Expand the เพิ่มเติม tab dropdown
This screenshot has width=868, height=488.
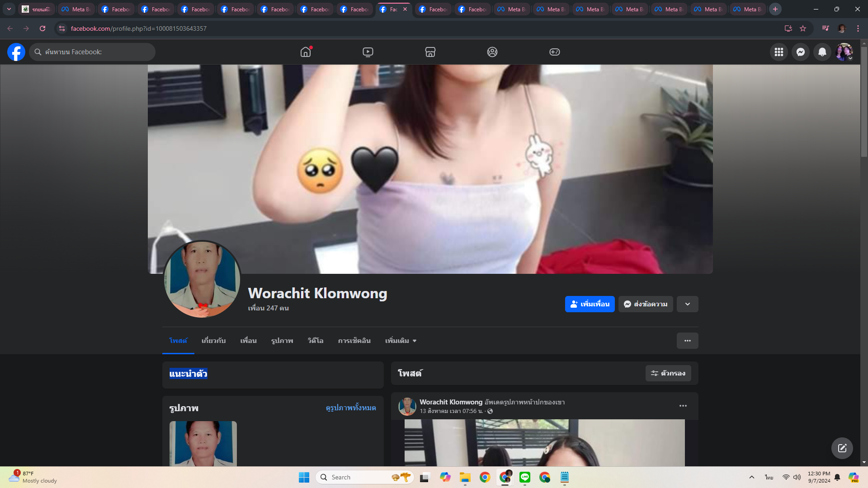(x=401, y=341)
